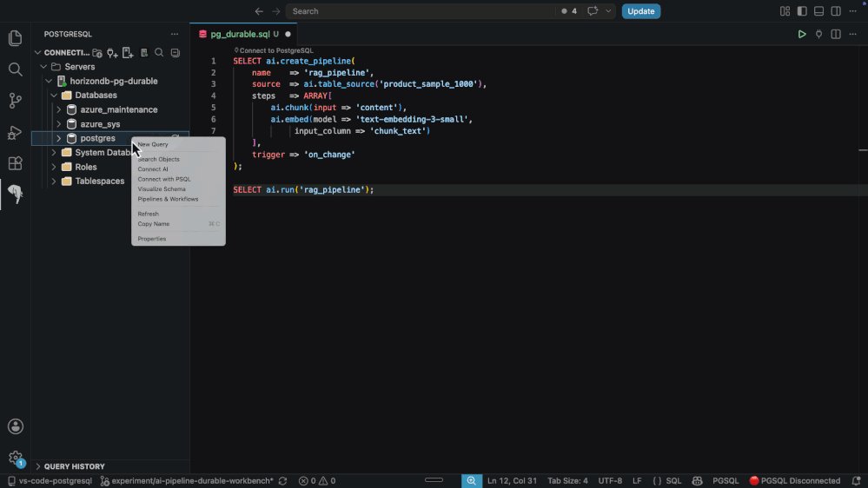Toggle the bottom panel
868x488 pixels.
818,11
